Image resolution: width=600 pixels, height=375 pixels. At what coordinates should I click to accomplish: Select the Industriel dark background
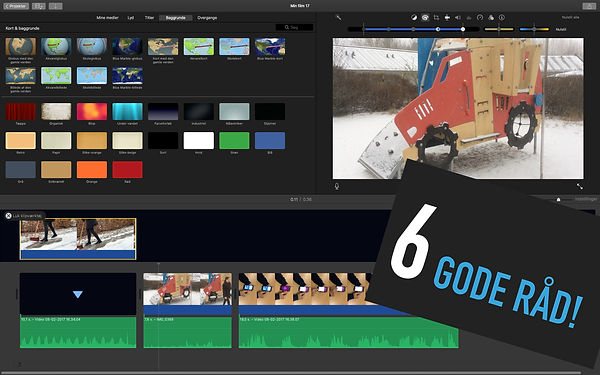coord(199,111)
